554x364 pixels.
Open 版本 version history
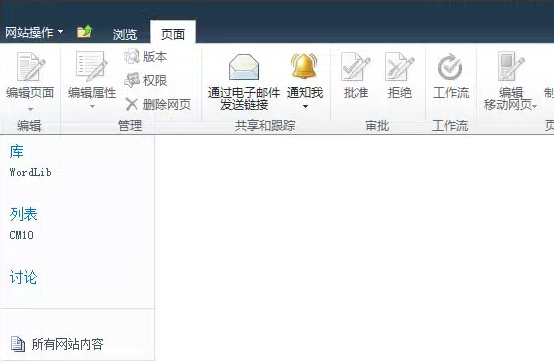(146, 57)
